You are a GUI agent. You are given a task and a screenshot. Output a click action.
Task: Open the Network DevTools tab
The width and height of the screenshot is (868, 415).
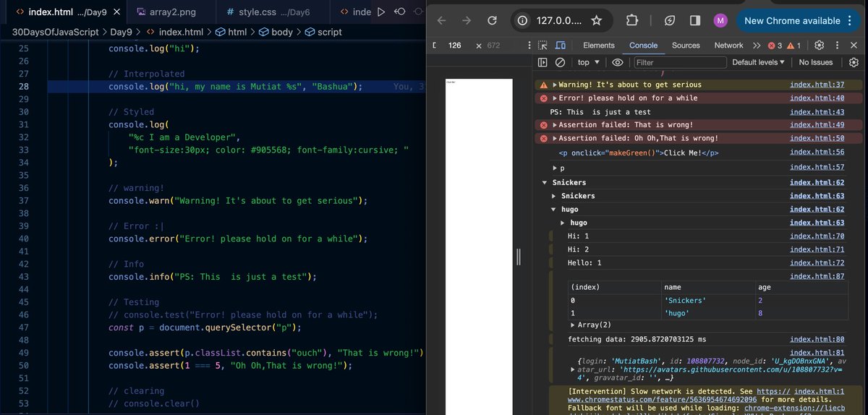pos(728,46)
